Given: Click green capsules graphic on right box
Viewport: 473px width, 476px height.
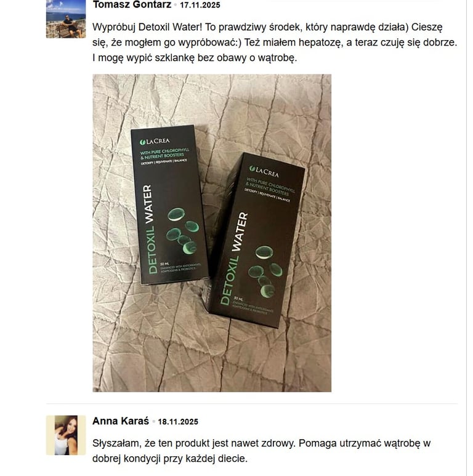Looking at the screenshot, I should (265, 272).
